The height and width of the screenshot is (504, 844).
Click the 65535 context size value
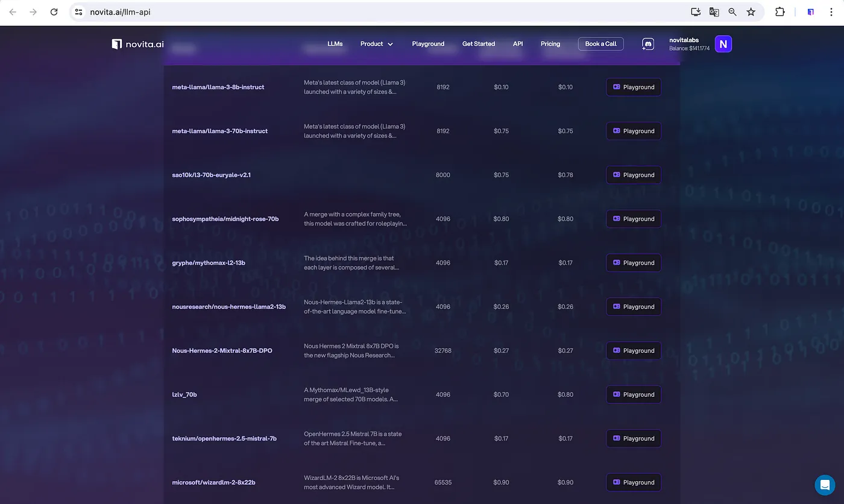pos(443,483)
